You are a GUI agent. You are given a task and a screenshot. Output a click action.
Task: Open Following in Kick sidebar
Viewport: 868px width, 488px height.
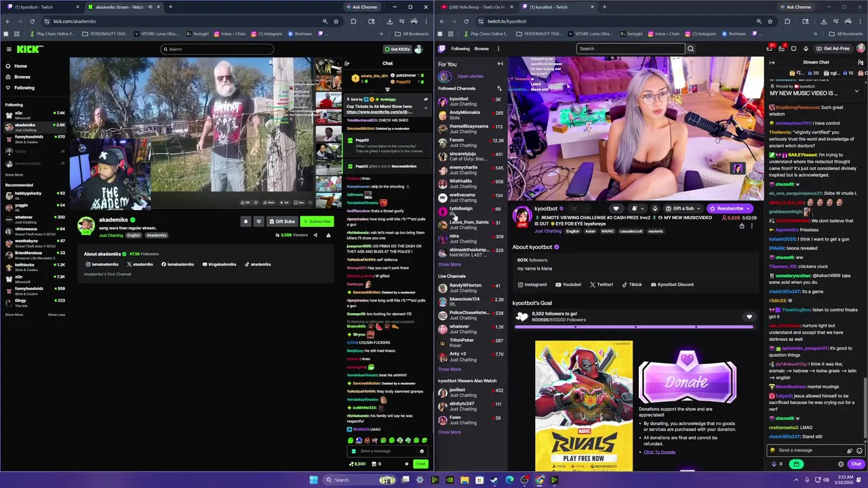[x=20, y=87]
